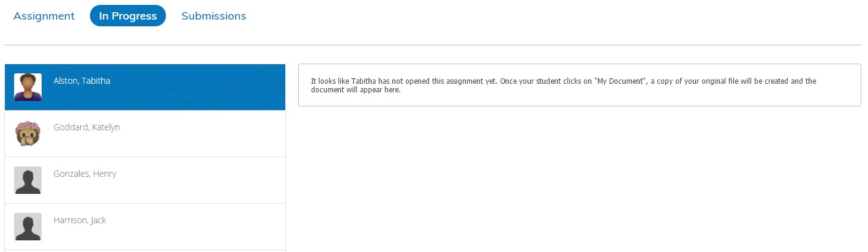Click Katelyn Goddard's monkey emoji avatar
This screenshot has width=868, height=252.
(x=28, y=133)
